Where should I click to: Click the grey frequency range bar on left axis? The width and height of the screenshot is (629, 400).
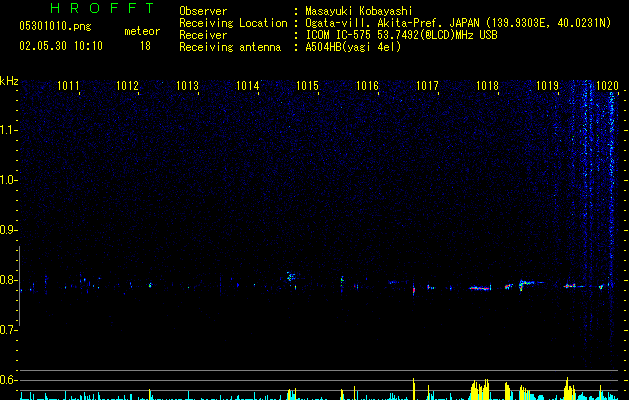pyautogui.click(x=19, y=286)
